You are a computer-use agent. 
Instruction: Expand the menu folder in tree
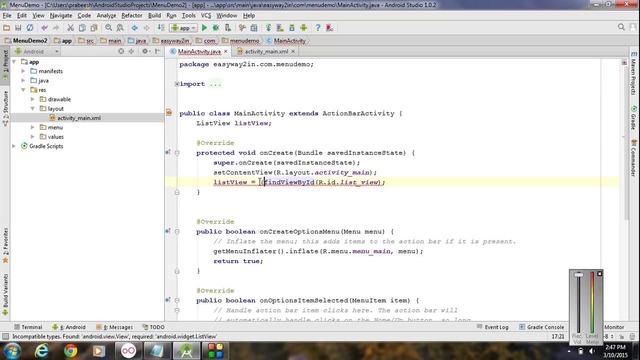pyautogui.click(x=33, y=127)
